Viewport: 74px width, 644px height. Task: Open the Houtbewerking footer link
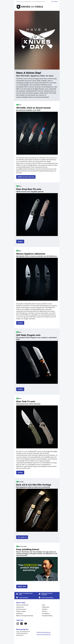pos(47,615)
